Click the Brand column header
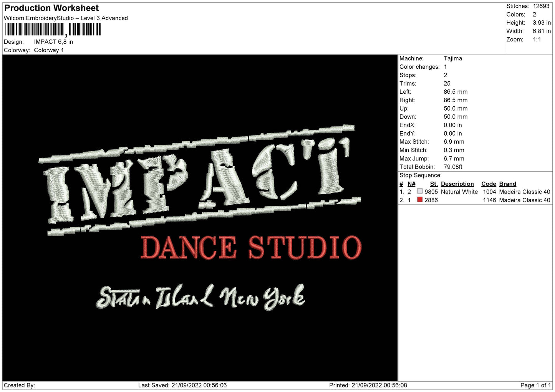Viewport: 555px width, 392px height. pos(508,184)
